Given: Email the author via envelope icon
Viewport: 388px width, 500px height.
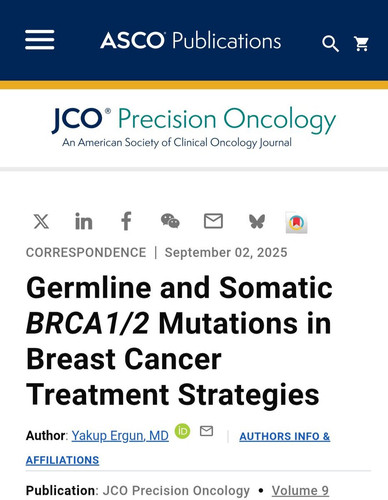Looking at the screenshot, I should click(206, 431).
